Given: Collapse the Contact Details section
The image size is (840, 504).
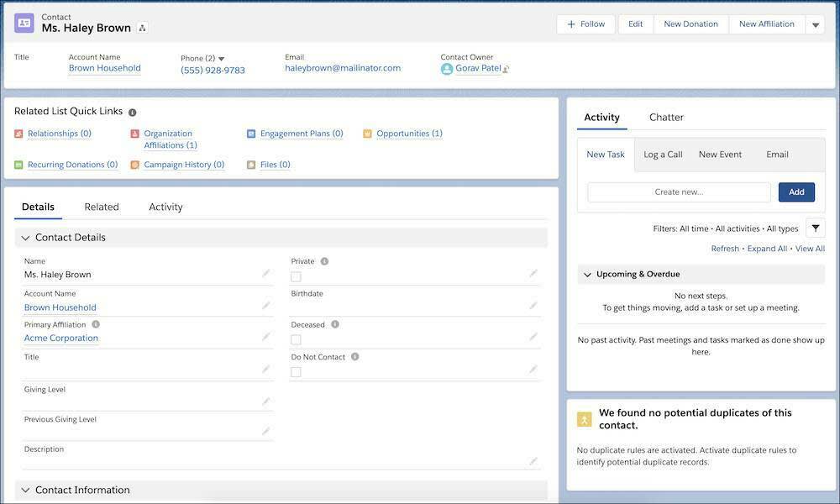Looking at the screenshot, I should pyautogui.click(x=25, y=239).
